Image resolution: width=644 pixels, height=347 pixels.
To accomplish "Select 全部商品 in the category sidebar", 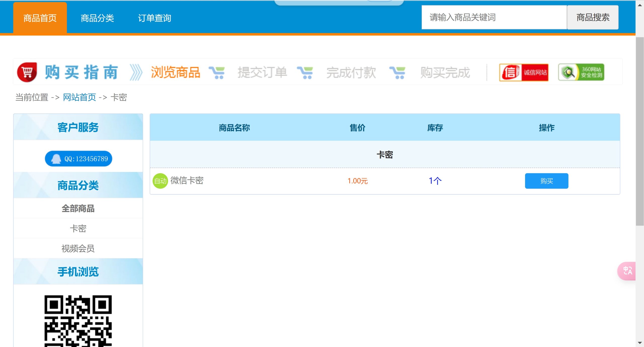I will 78,208.
